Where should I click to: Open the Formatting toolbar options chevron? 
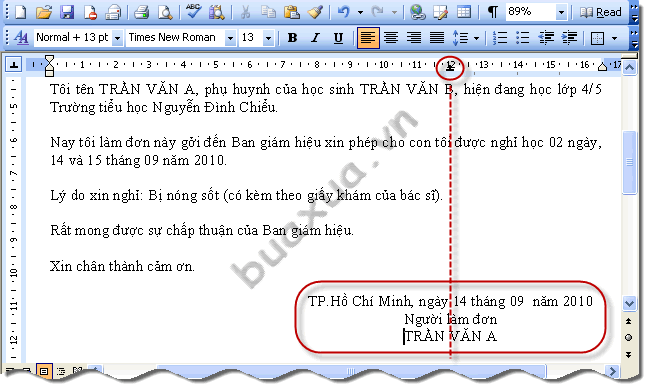click(x=634, y=38)
